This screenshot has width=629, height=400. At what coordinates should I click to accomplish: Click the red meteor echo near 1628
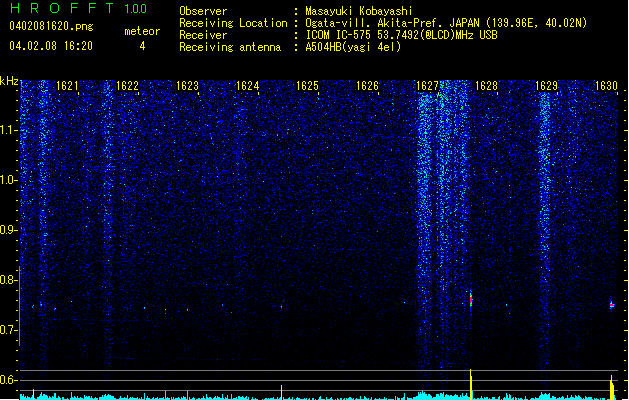point(471,299)
